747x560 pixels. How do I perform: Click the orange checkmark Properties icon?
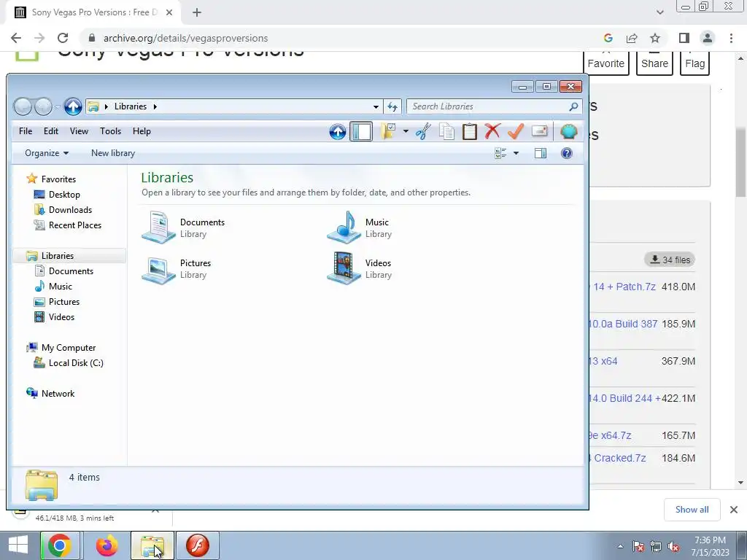click(516, 131)
